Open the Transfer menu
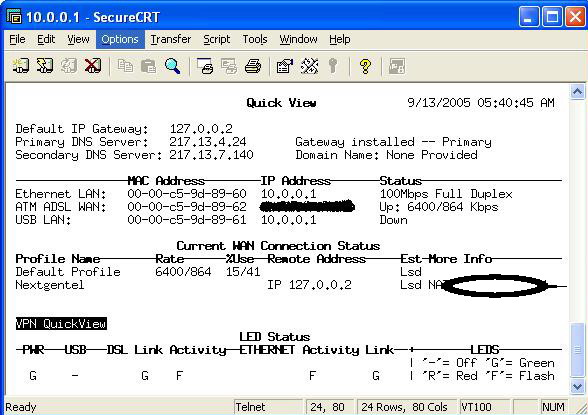Screen dimensions: 588x415 click(171, 39)
